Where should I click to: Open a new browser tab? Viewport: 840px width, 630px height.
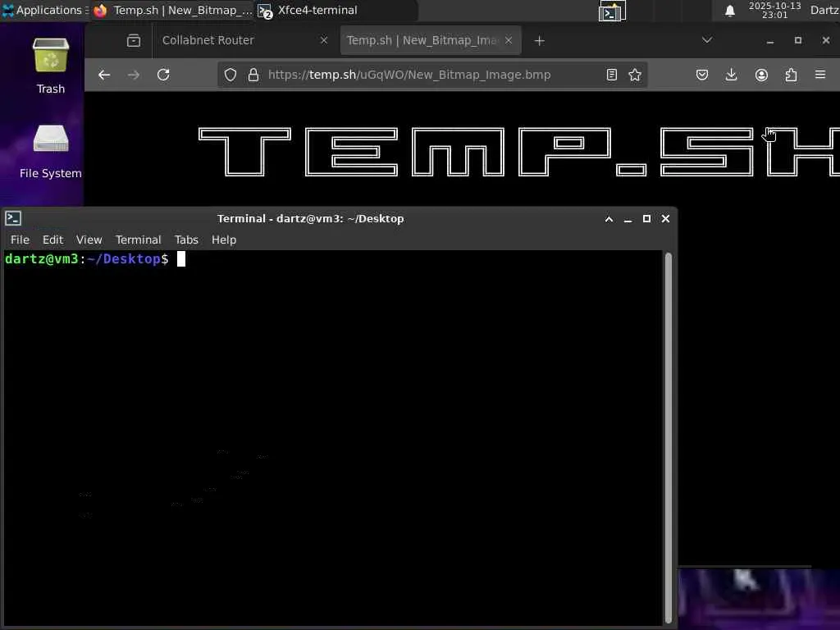[540, 41]
